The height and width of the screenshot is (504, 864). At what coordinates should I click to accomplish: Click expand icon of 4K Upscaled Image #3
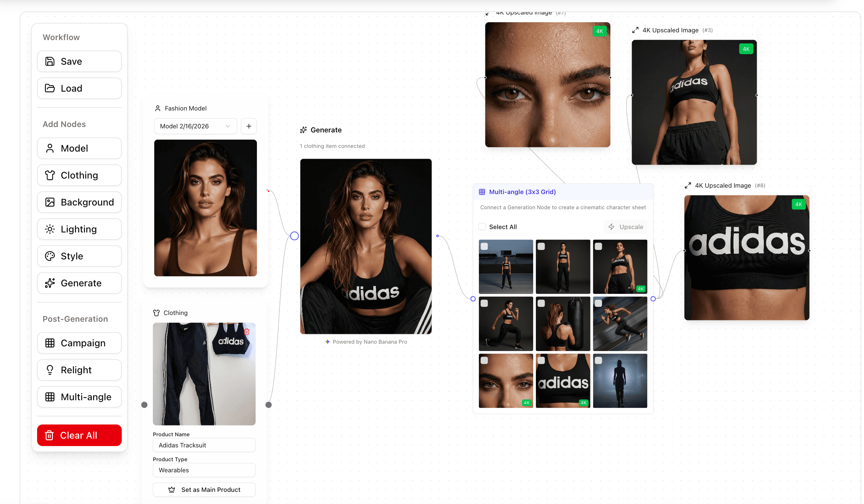click(x=635, y=30)
